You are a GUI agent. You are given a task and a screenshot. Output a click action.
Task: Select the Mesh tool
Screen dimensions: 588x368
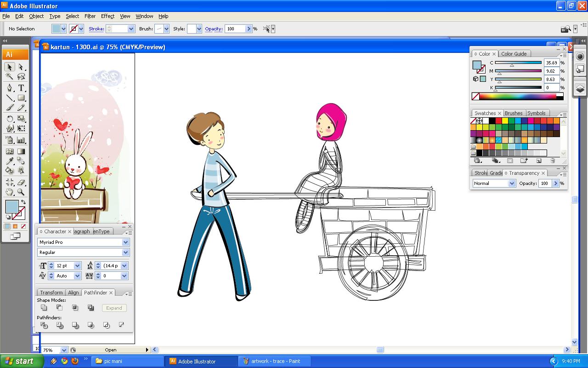10,151
